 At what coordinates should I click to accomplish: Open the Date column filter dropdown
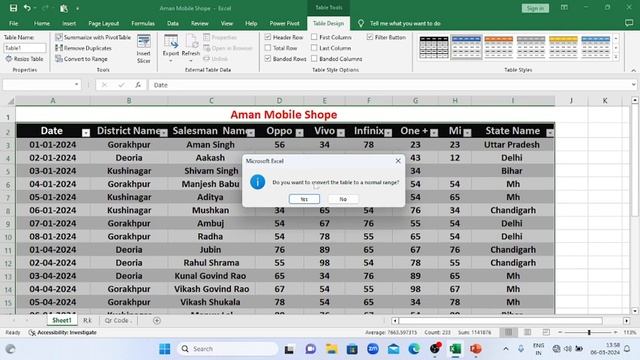click(86, 133)
